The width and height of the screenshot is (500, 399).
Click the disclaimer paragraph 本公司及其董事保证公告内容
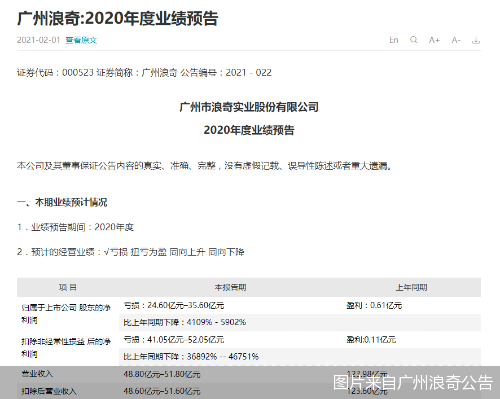(x=204, y=166)
